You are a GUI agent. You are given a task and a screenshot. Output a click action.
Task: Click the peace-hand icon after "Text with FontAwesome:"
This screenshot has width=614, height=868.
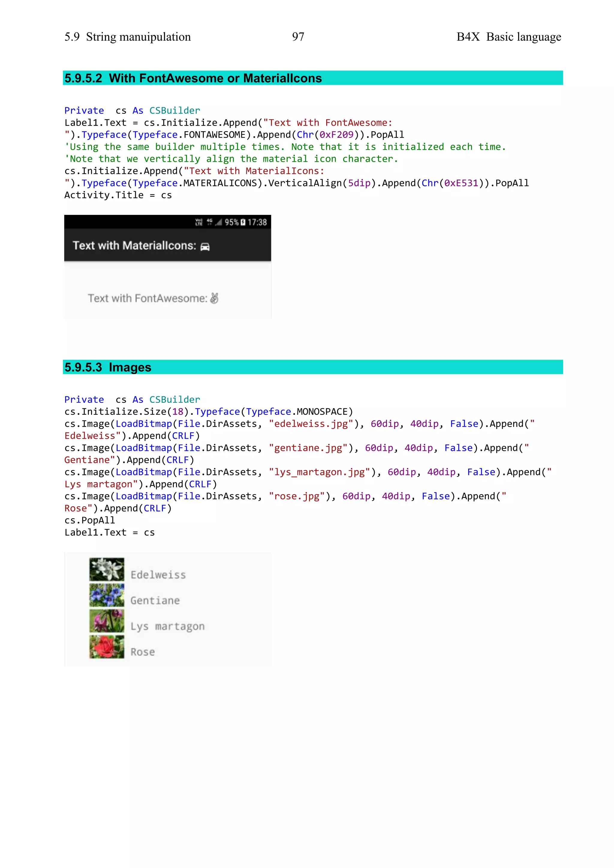pos(214,298)
